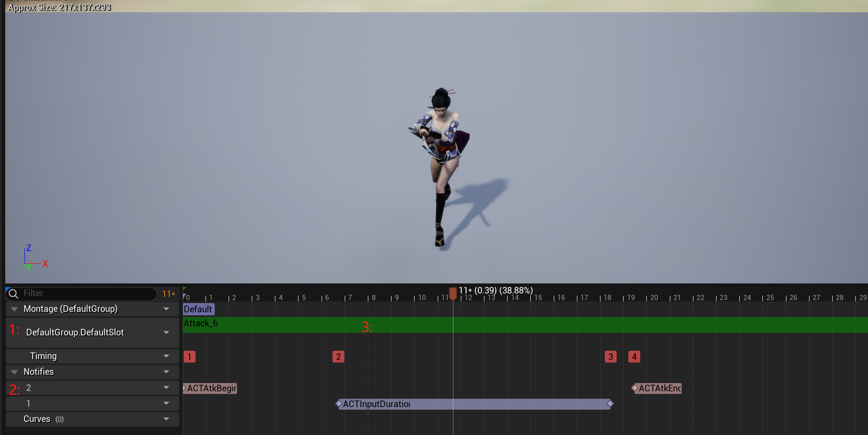Click red timing node 3

pyautogui.click(x=611, y=357)
